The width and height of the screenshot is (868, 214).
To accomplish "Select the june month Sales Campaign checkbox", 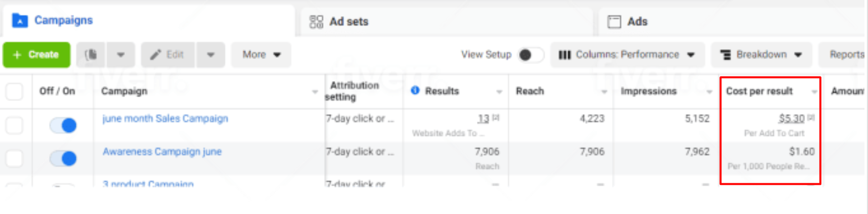I will (x=14, y=125).
